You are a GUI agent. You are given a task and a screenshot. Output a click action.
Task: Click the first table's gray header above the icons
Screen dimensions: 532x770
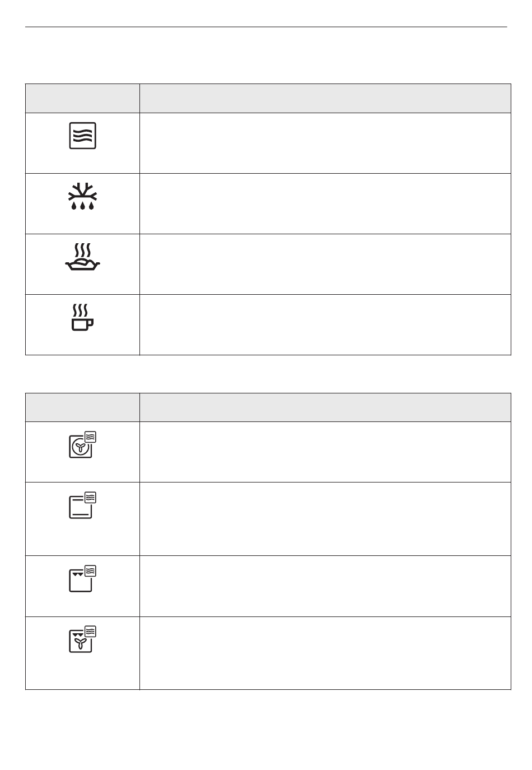(x=82, y=98)
